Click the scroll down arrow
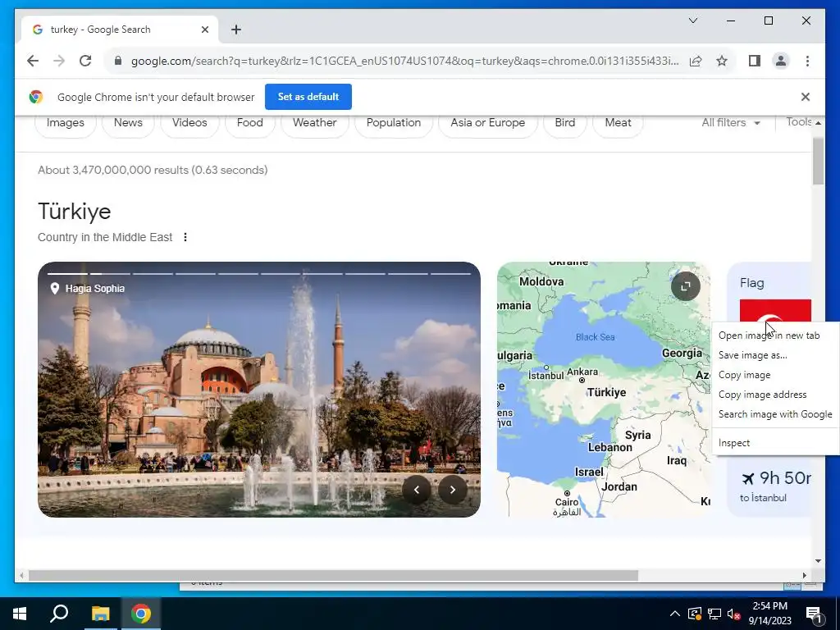840x630 pixels. pos(818,561)
